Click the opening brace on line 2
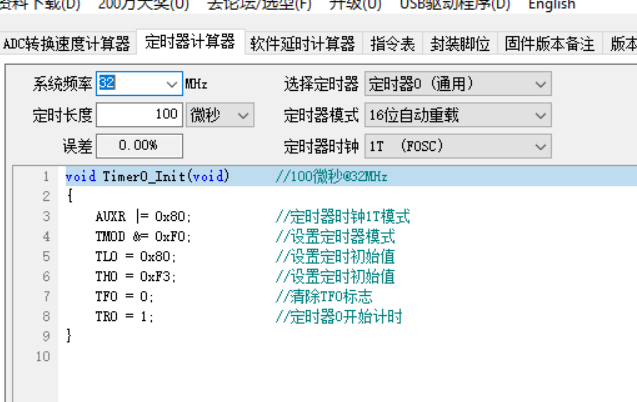This screenshot has height=402, width=637. tap(69, 196)
